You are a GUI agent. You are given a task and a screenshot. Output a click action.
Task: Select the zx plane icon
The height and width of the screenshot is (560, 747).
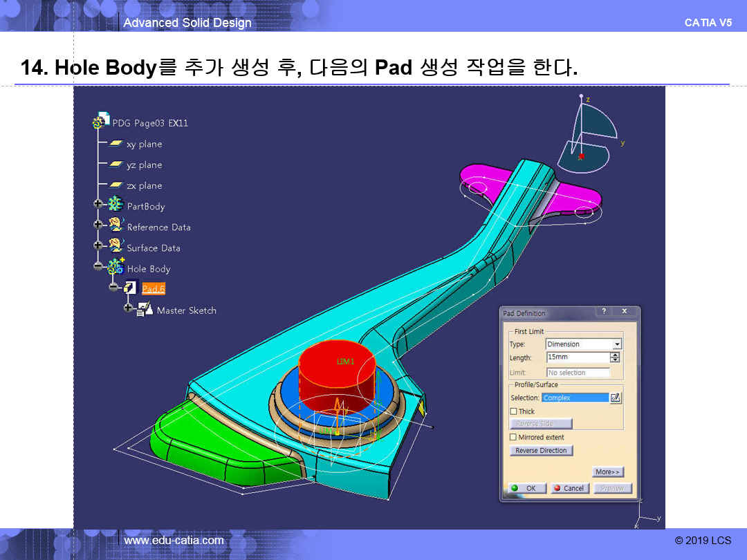116,185
